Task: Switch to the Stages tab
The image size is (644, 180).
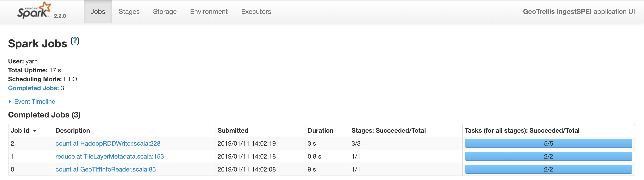Action: (x=129, y=11)
